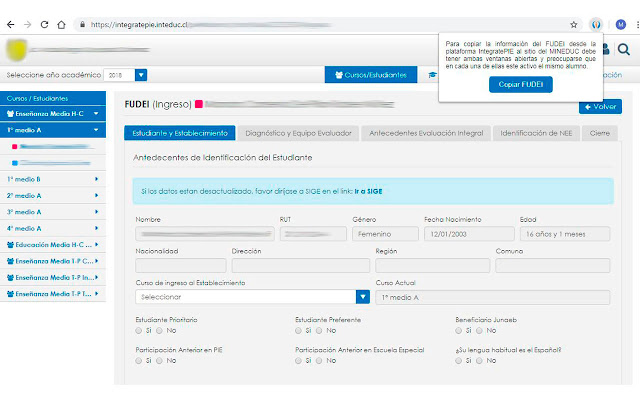Image resolution: width=640 pixels, height=400 pixels.
Task: Expand the 3º medio A course
Action: [53, 212]
